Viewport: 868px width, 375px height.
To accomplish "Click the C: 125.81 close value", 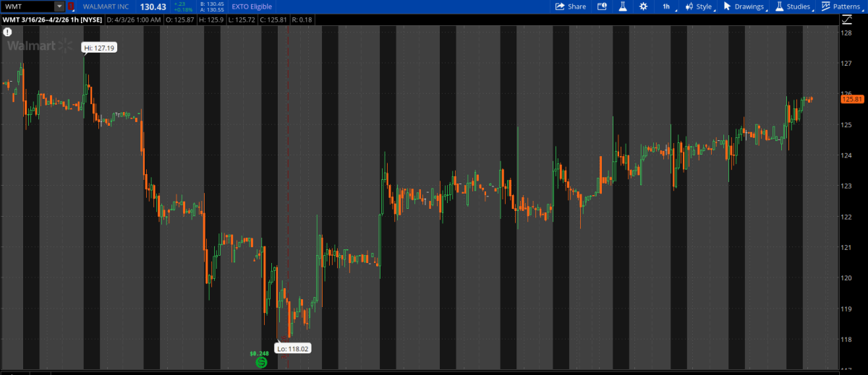I will 273,20.
